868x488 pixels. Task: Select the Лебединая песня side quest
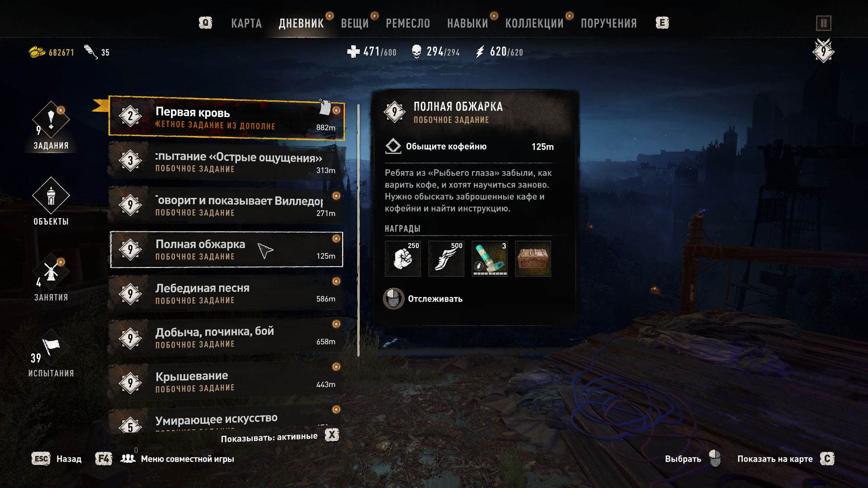[x=226, y=293]
